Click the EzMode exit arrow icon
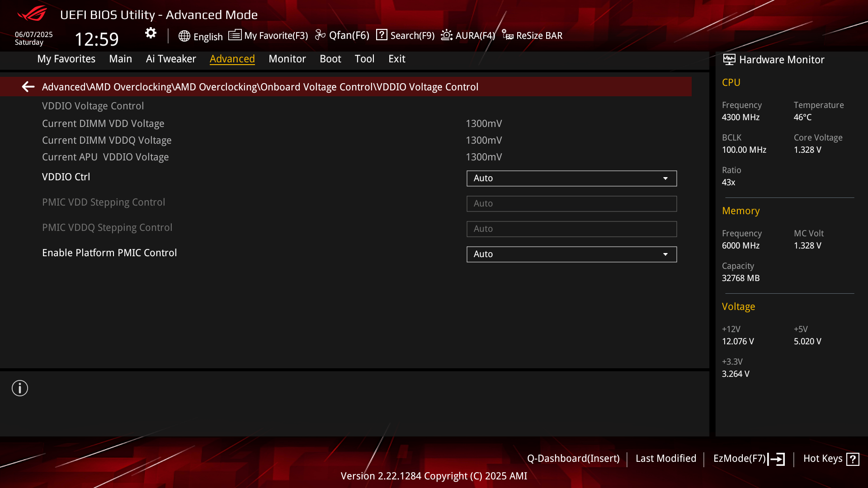Image resolution: width=868 pixels, height=488 pixels. tap(777, 459)
